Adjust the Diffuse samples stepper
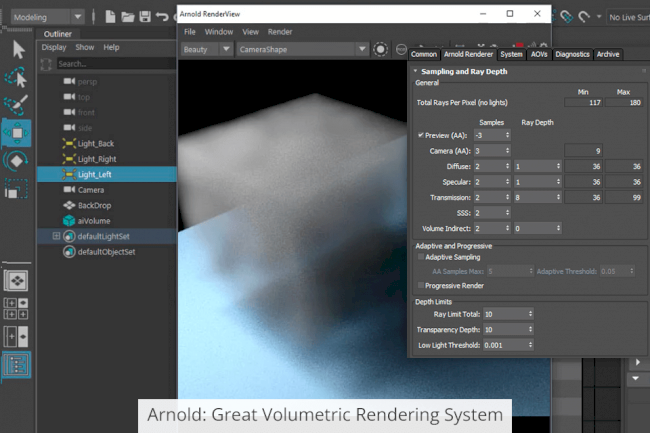This screenshot has width=650, height=433. tap(507, 166)
